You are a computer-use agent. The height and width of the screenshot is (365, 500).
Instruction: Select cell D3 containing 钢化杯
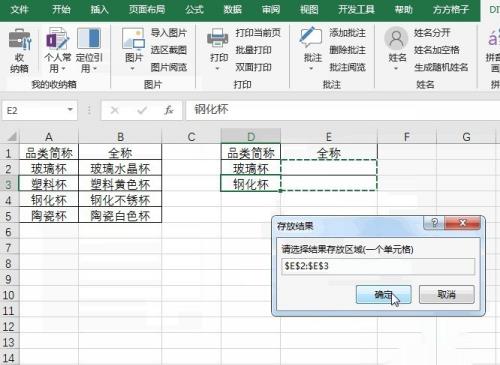point(251,184)
